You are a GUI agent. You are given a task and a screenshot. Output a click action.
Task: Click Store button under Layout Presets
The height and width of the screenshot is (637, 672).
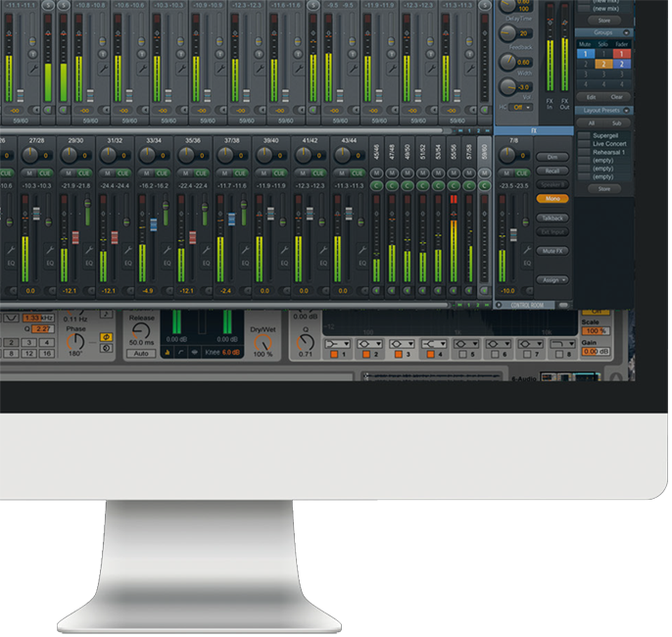point(604,188)
